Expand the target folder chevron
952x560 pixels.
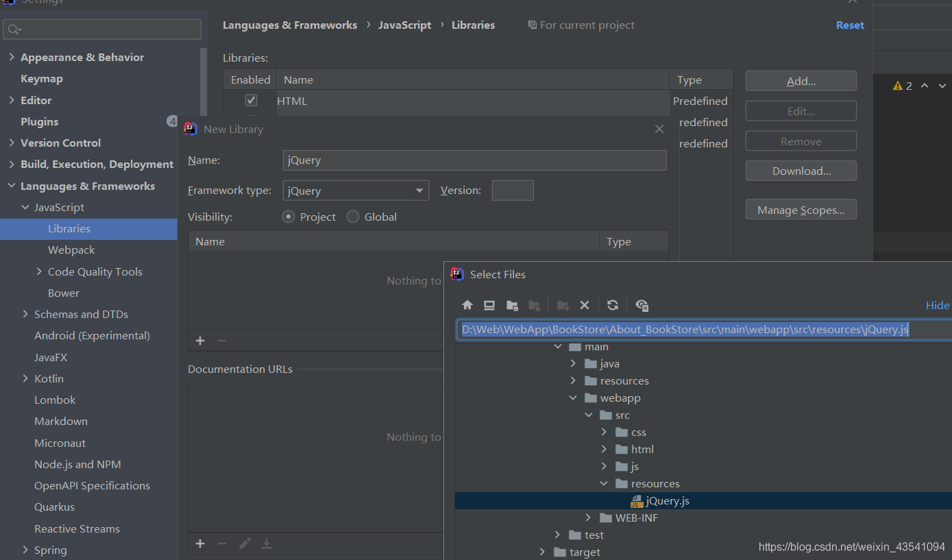pyautogui.click(x=542, y=552)
